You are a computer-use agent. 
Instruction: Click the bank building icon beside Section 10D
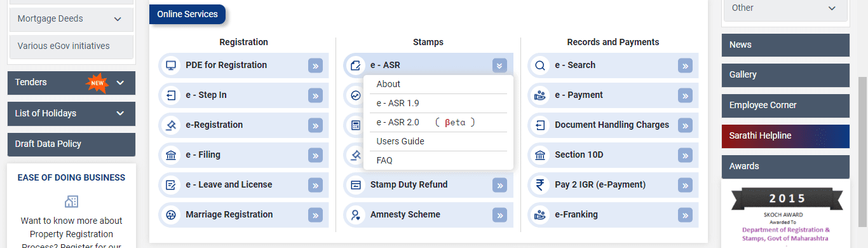(x=540, y=155)
